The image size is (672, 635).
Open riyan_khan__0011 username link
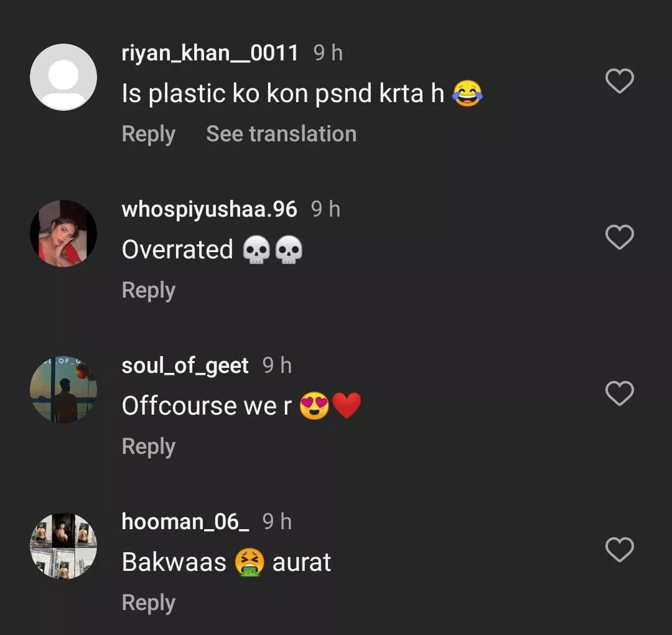210,53
